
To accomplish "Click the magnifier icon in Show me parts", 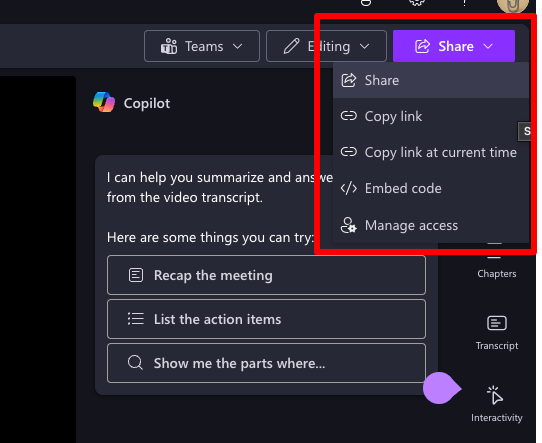I will 135,363.
